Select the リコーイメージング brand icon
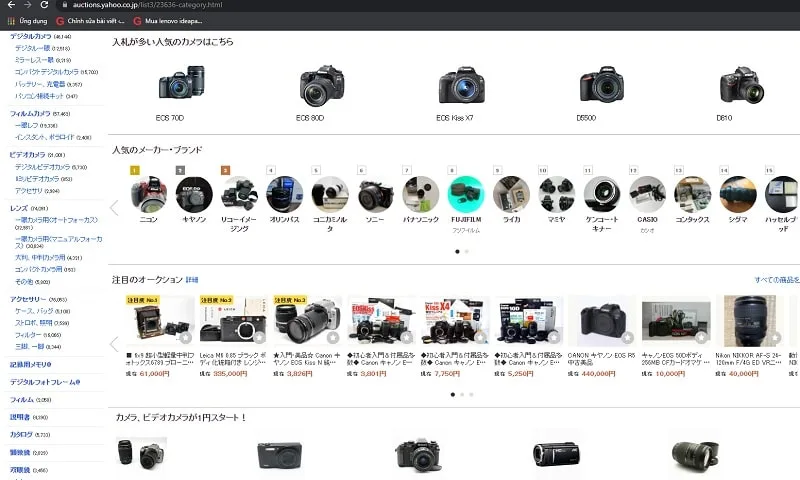Image resolution: width=800 pixels, height=480 pixels. tap(239, 194)
